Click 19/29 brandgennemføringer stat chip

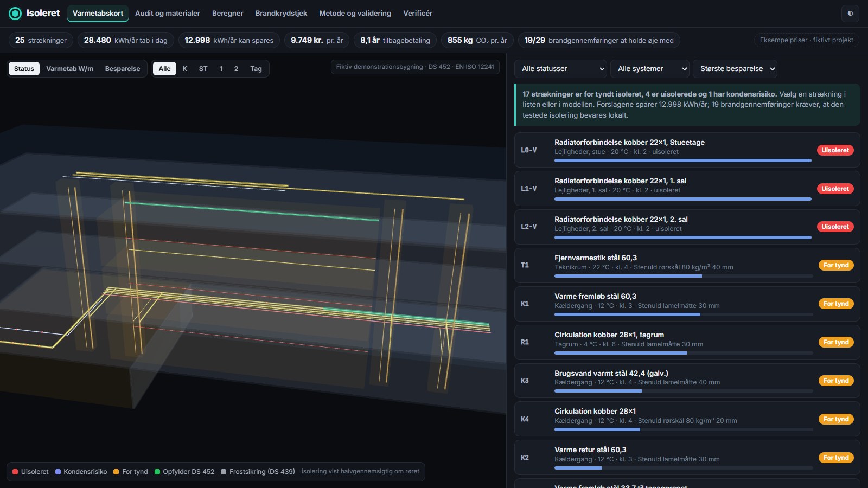pyautogui.click(x=599, y=40)
